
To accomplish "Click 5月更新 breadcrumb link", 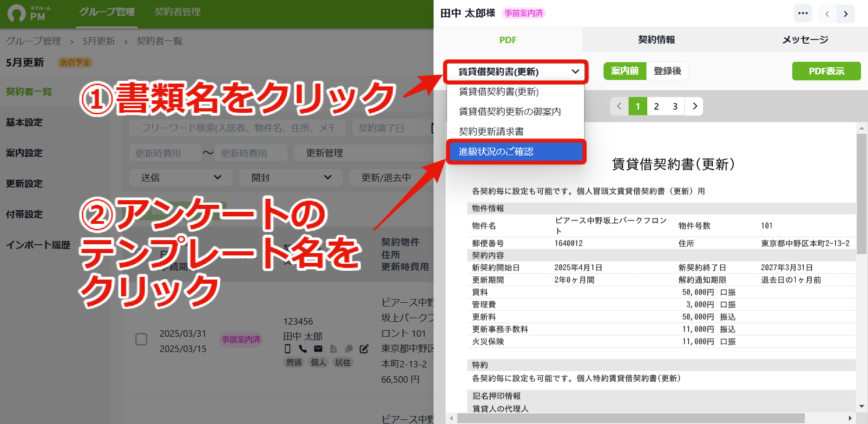I will pyautogui.click(x=99, y=41).
